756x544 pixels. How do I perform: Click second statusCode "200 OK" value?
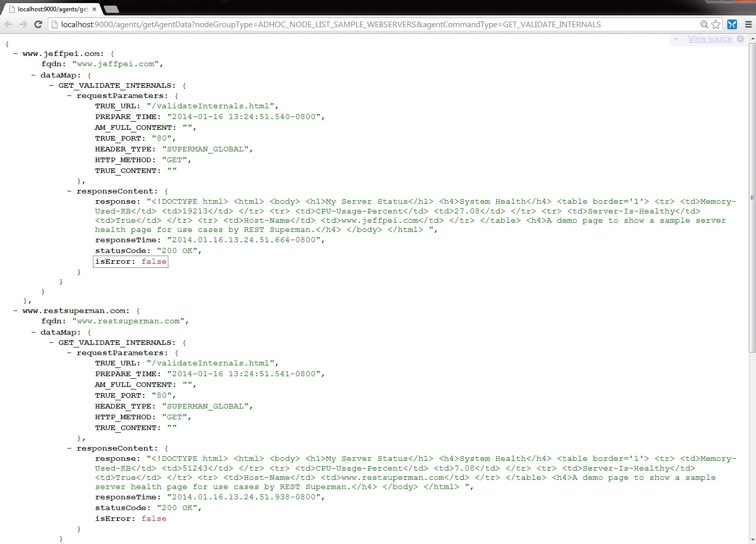[x=177, y=508]
